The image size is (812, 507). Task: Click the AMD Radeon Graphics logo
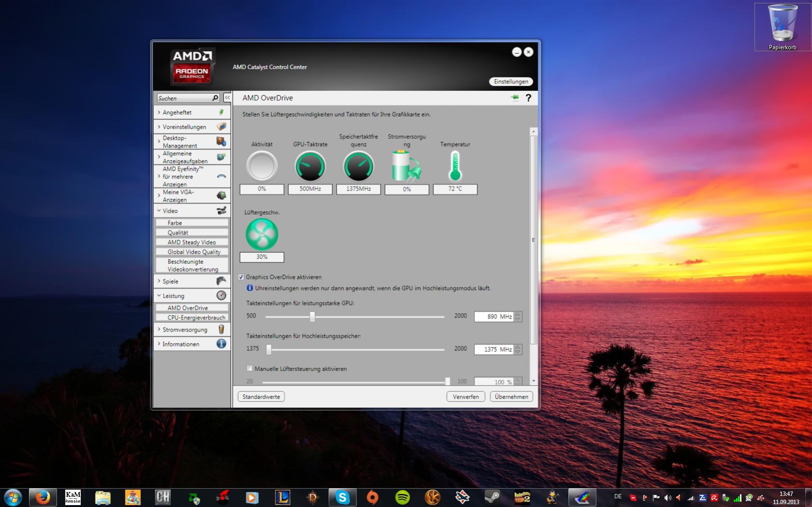pos(192,66)
